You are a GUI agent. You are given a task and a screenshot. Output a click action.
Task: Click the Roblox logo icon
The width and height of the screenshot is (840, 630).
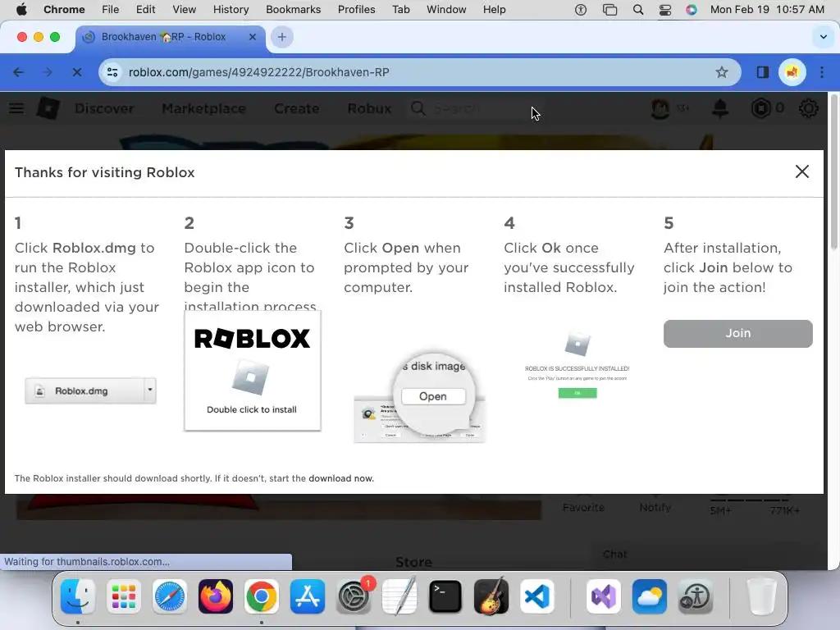(x=48, y=109)
